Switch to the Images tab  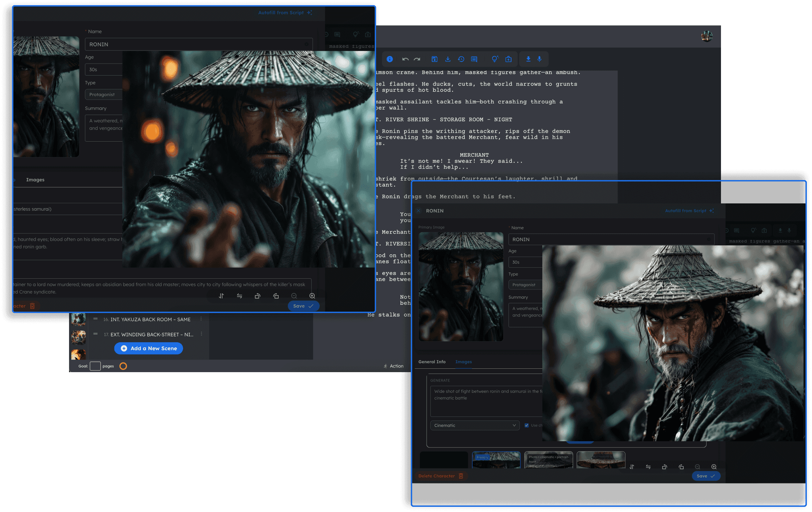click(x=463, y=361)
